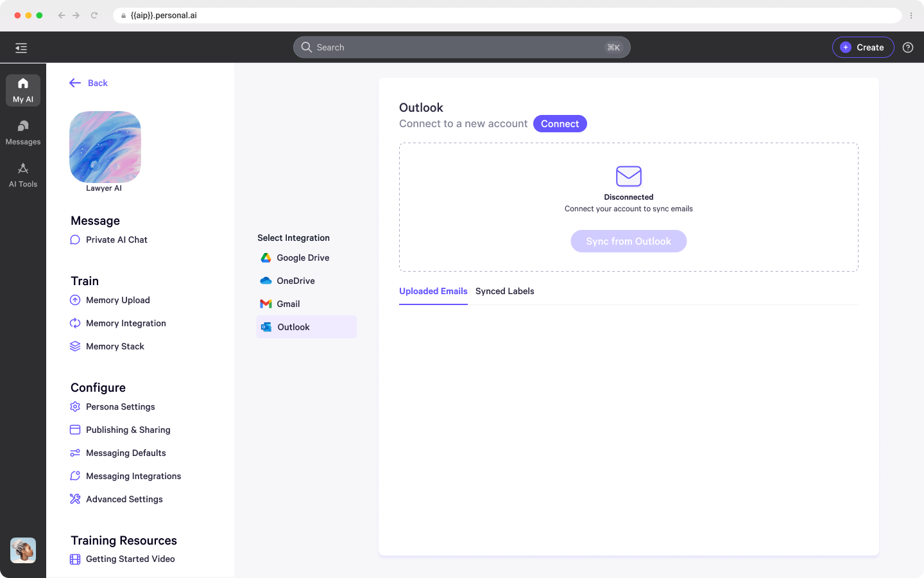The width and height of the screenshot is (924, 578).
Task: Open Persona Settings
Action: tap(113, 407)
